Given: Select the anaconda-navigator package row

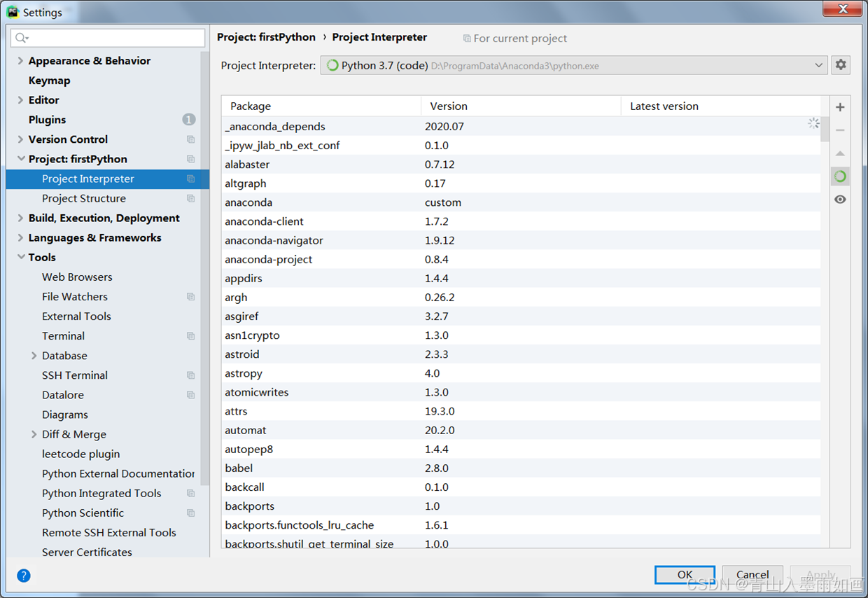Looking at the screenshot, I should click(521, 240).
